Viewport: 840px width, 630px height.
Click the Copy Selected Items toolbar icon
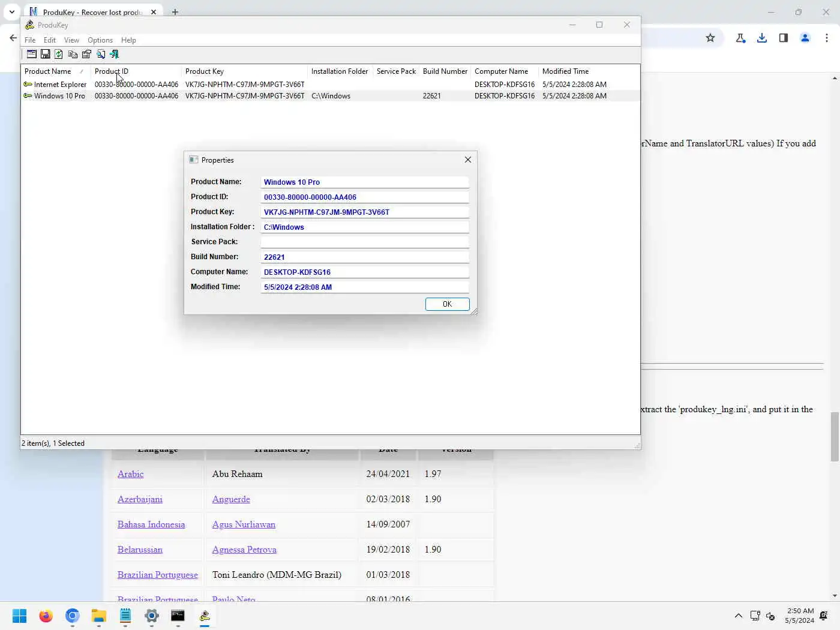73,54
